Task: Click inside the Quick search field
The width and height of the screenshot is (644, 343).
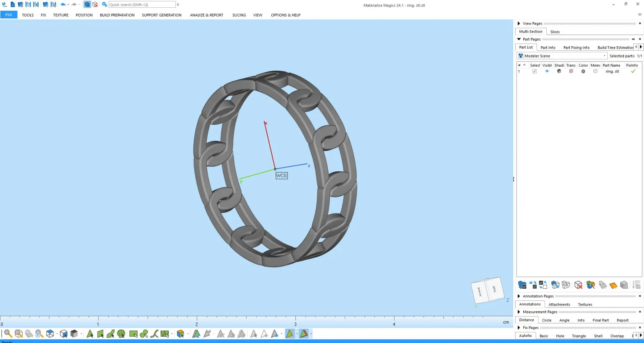Action: pos(142,4)
